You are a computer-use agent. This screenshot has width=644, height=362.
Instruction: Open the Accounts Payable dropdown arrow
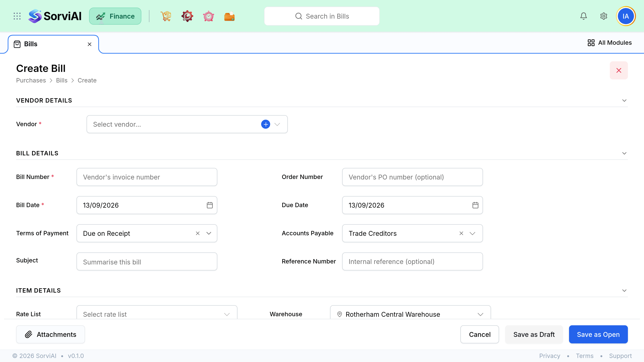click(472, 233)
